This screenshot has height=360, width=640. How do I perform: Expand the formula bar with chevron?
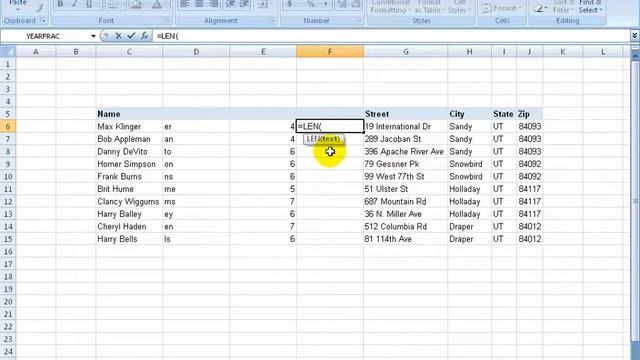634,36
